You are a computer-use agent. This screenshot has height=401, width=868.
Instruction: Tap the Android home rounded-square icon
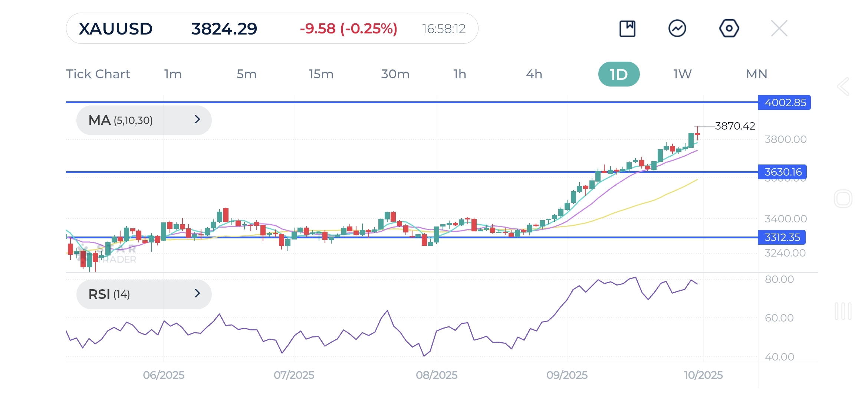(x=843, y=199)
